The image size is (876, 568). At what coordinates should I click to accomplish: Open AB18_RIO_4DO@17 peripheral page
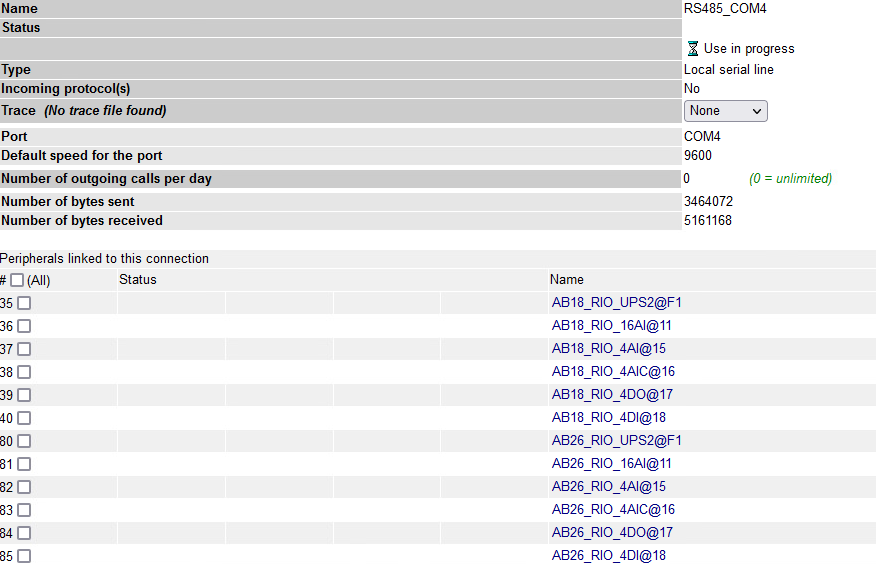(612, 394)
